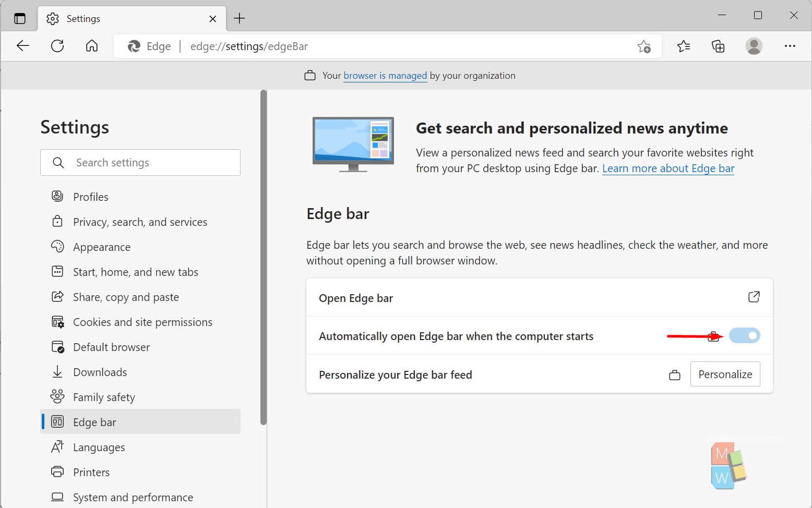Click the briefcase icon beside Personalize

(674, 375)
